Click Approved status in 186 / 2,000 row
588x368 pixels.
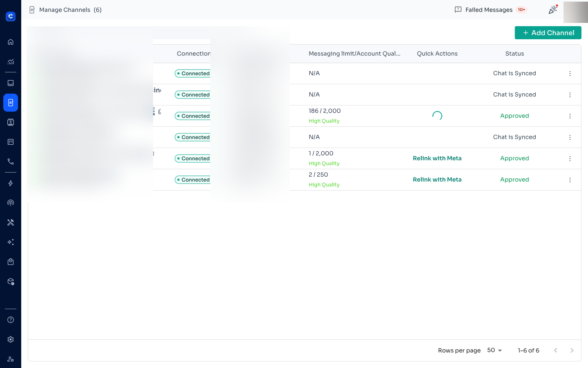[x=514, y=116]
